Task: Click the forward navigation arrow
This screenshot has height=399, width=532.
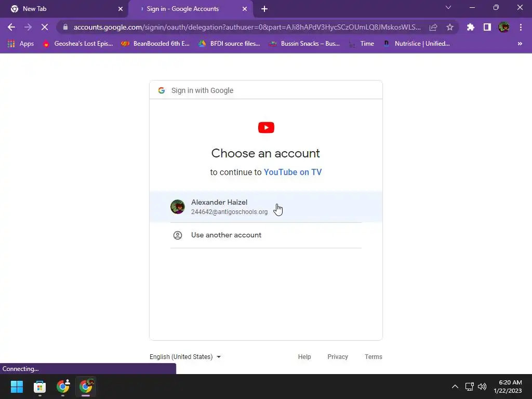Action: tap(28, 27)
